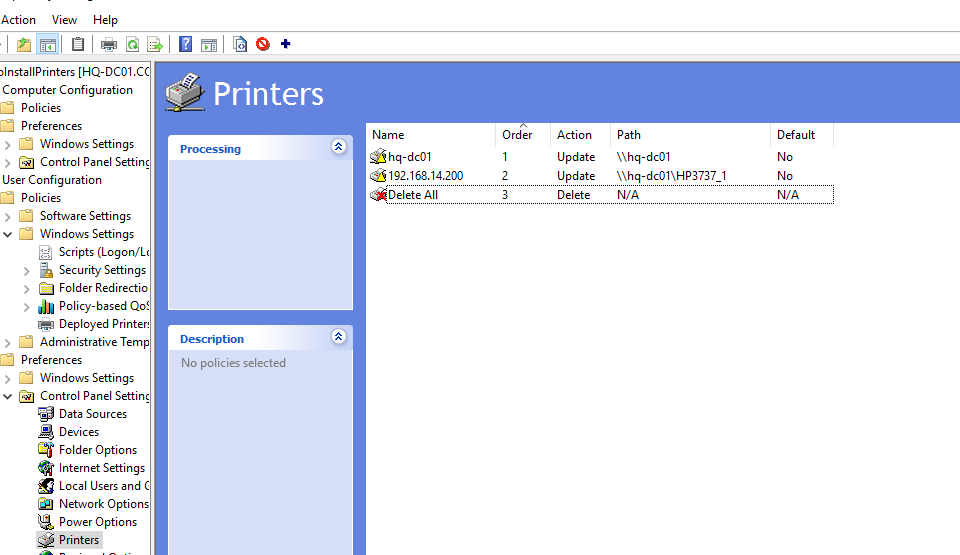Image resolution: width=960 pixels, height=555 pixels.
Task: Open Help via blue question mark icon
Action: (186, 44)
